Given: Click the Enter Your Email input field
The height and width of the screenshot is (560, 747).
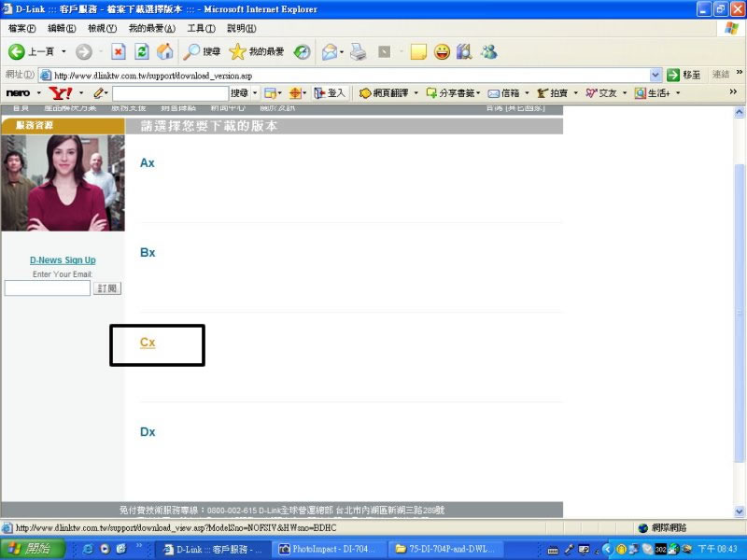Looking at the screenshot, I should click(48, 288).
